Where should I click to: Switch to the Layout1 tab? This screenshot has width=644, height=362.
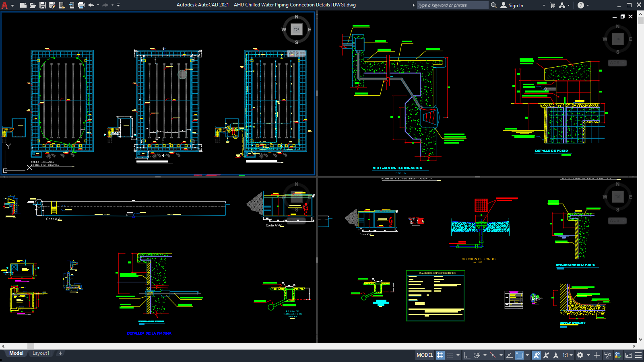41,353
